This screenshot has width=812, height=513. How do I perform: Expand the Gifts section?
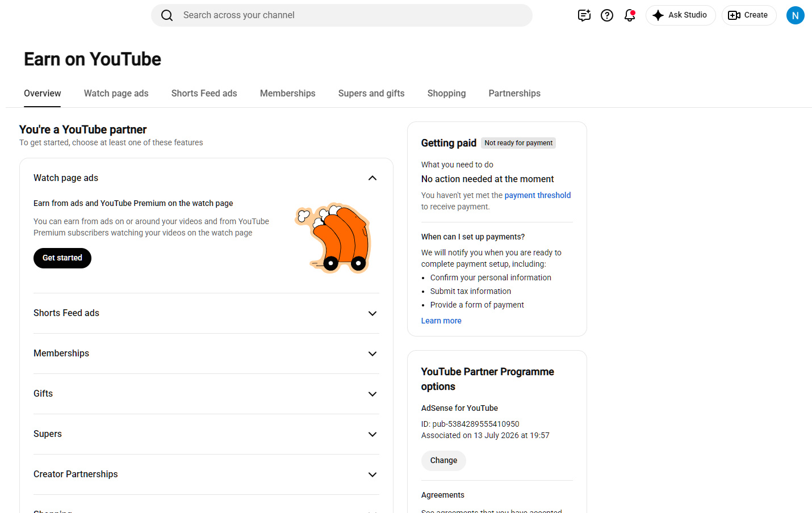coord(206,394)
